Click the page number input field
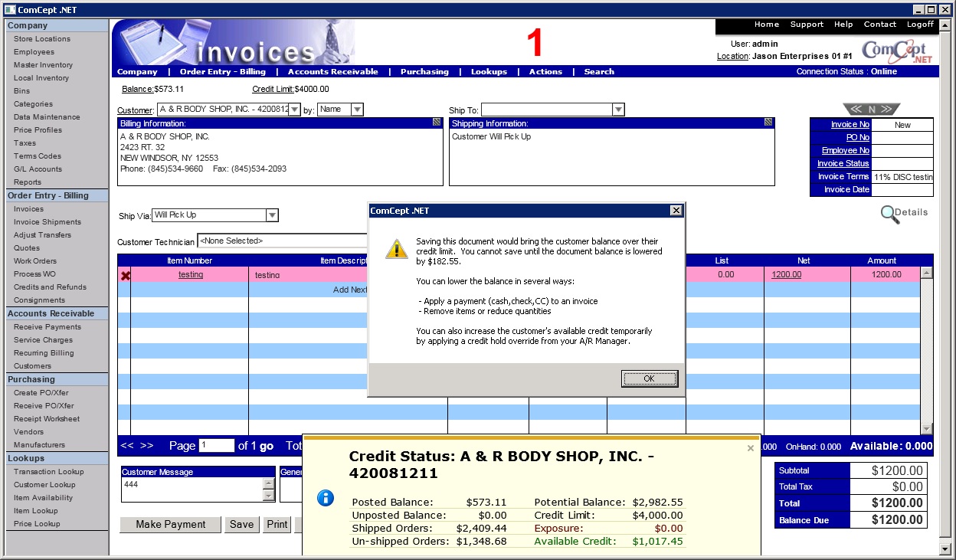The height and width of the screenshot is (560, 956). coord(217,446)
